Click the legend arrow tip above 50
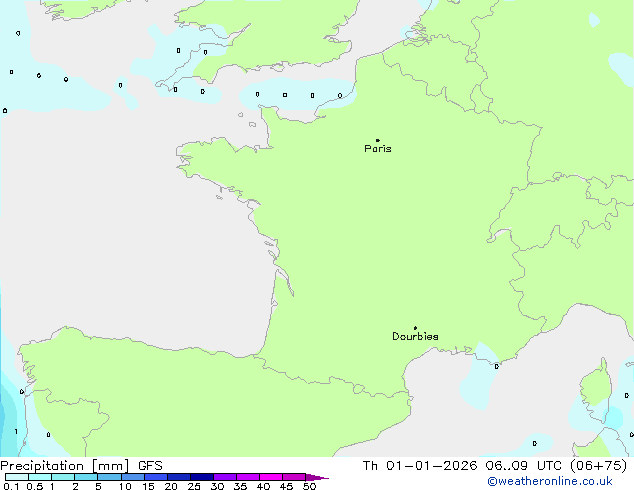This screenshot has height=490, width=634. 317,477
